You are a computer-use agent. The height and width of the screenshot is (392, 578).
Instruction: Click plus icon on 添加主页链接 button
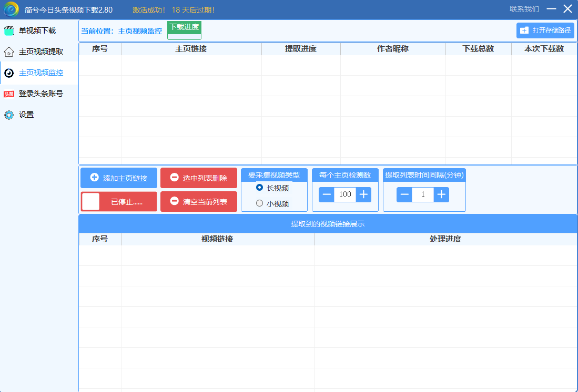tap(95, 178)
